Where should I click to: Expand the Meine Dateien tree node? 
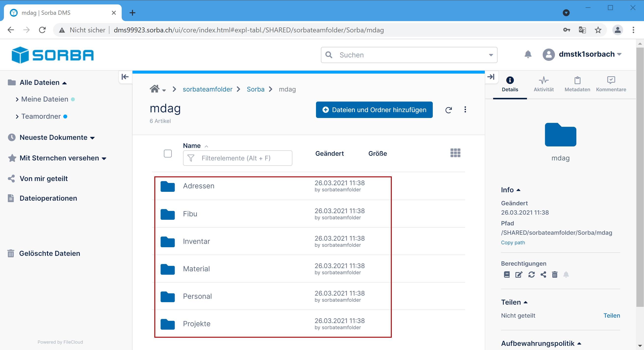pyautogui.click(x=17, y=100)
